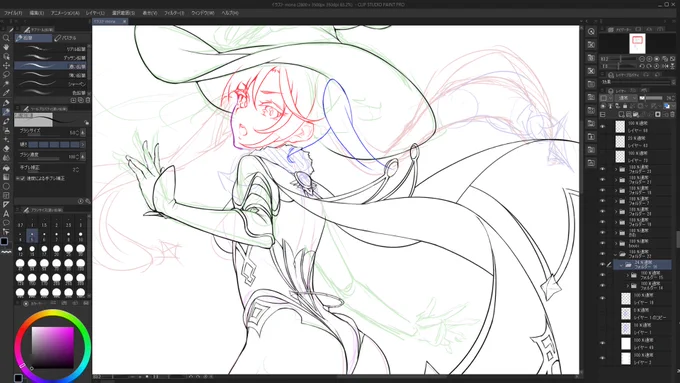Click the delete layer trash icon
This screenshot has width=680, height=383.
click(x=673, y=115)
